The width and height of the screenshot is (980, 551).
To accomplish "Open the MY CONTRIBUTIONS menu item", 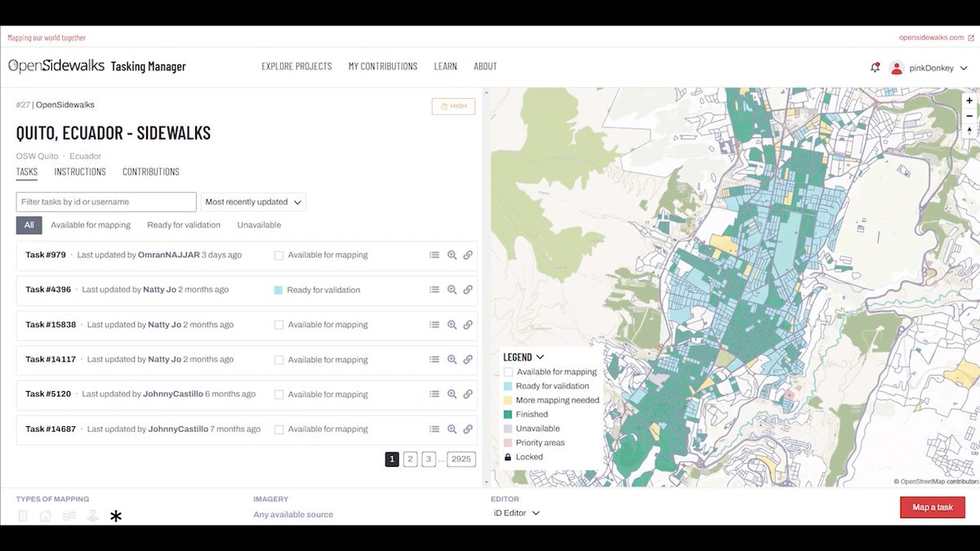I will click(x=382, y=66).
